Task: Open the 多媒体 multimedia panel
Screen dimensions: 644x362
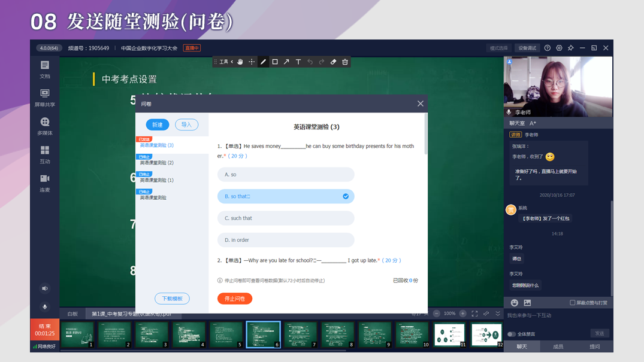Action: [x=45, y=126]
